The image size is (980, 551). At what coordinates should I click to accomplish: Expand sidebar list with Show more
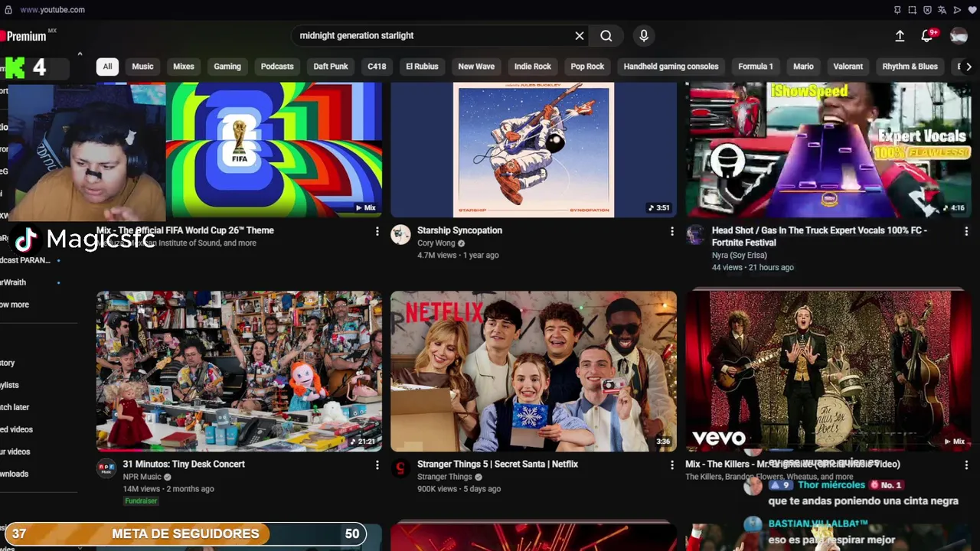coord(15,305)
